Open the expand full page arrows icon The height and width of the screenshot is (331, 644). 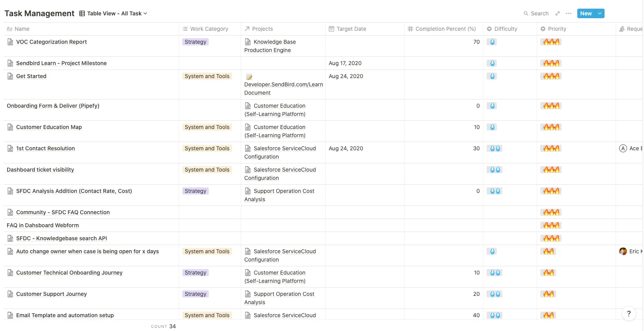pos(558,13)
